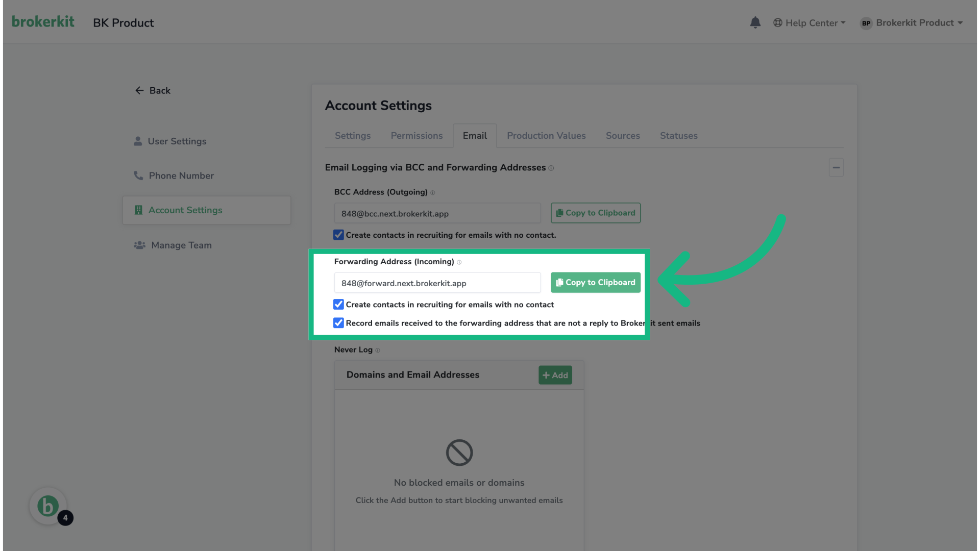Click info icon beside BCC Address label
Image resolution: width=980 pixels, height=551 pixels.
tap(433, 193)
